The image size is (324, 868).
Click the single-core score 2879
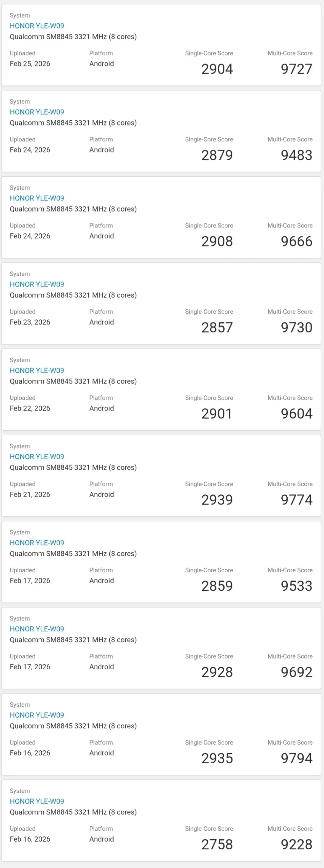[x=217, y=155]
